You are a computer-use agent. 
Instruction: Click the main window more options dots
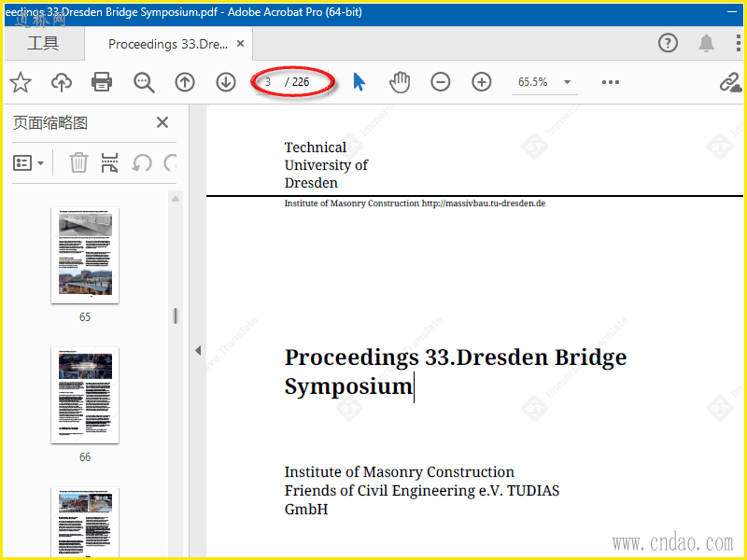pos(738,43)
